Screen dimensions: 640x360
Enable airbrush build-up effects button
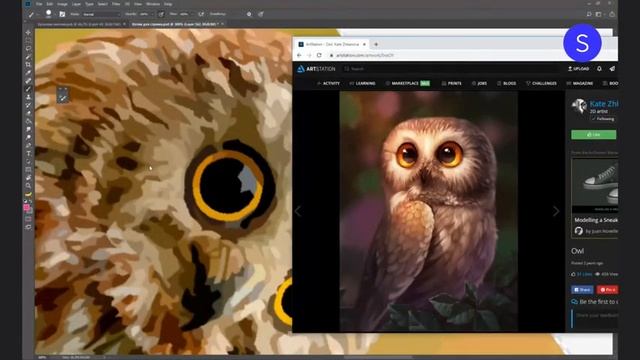pyautogui.click(x=201, y=14)
